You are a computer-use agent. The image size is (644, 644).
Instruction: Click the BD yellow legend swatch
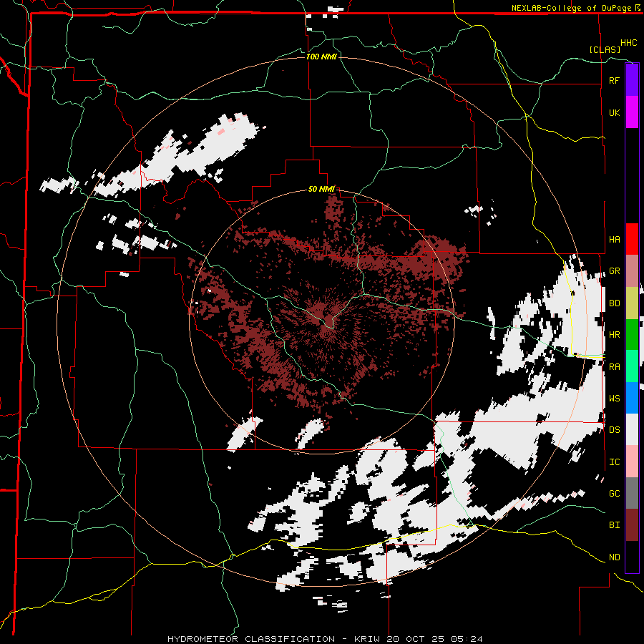click(632, 303)
